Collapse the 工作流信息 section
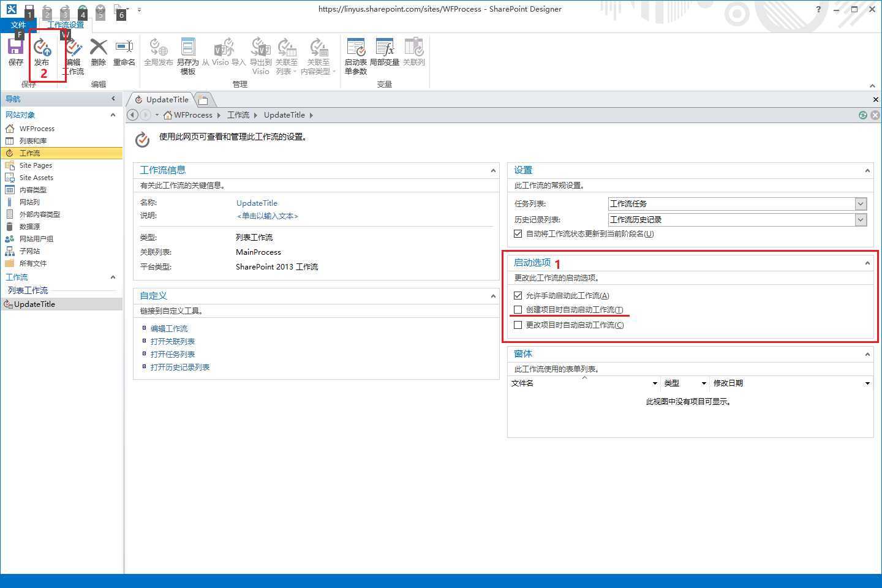Viewport: 882px width, 588px height. click(493, 171)
